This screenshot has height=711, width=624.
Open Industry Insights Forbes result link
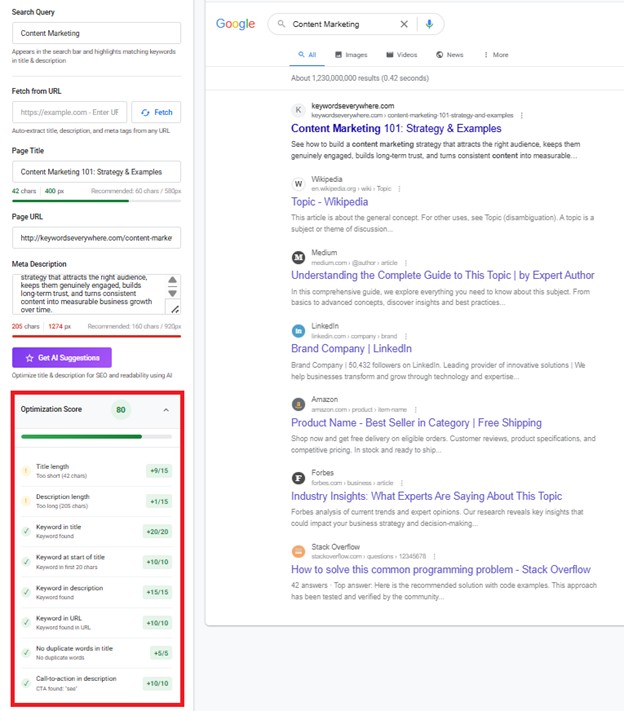pyautogui.click(x=426, y=496)
